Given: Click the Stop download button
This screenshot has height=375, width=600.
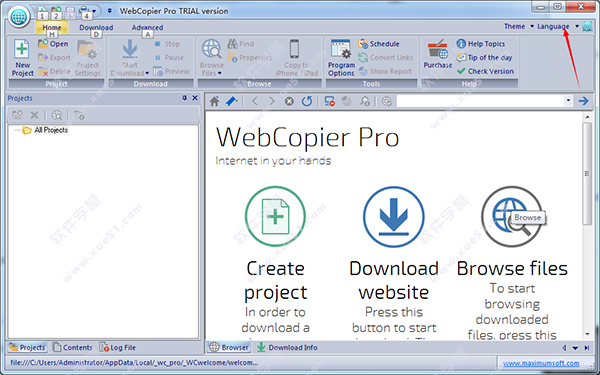Looking at the screenshot, I should (167, 44).
